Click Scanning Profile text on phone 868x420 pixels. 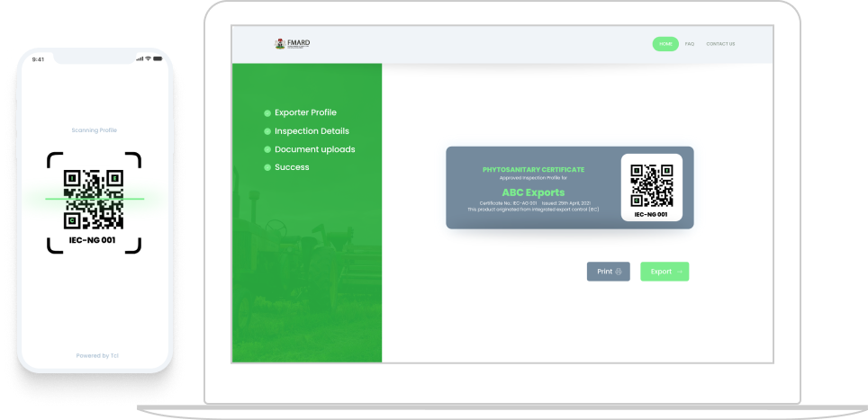click(x=95, y=130)
